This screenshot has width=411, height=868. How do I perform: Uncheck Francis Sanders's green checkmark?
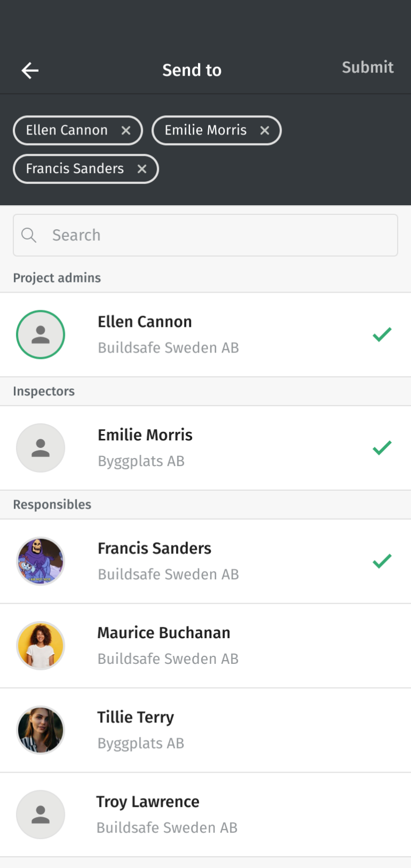point(382,561)
